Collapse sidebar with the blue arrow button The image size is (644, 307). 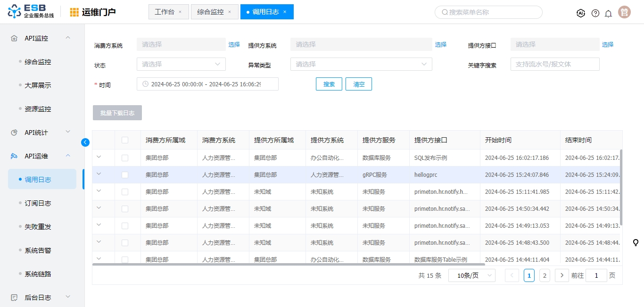coord(85,142)
